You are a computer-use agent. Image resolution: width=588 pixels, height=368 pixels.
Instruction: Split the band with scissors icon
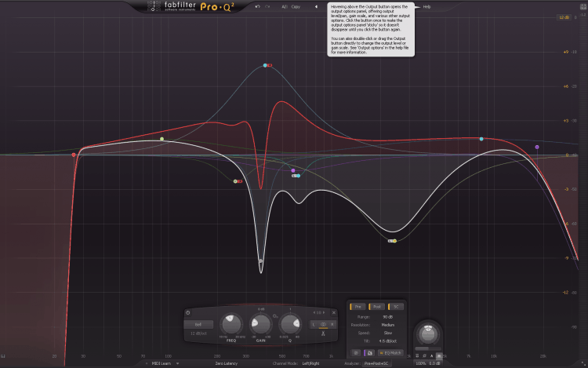click(x=323, y=333)
